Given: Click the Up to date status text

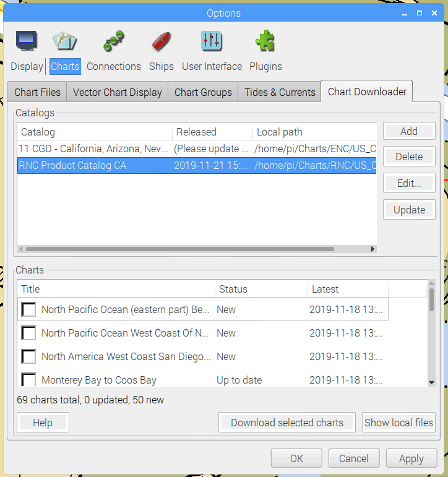Looking at the screenshot, I should point(239,380).
